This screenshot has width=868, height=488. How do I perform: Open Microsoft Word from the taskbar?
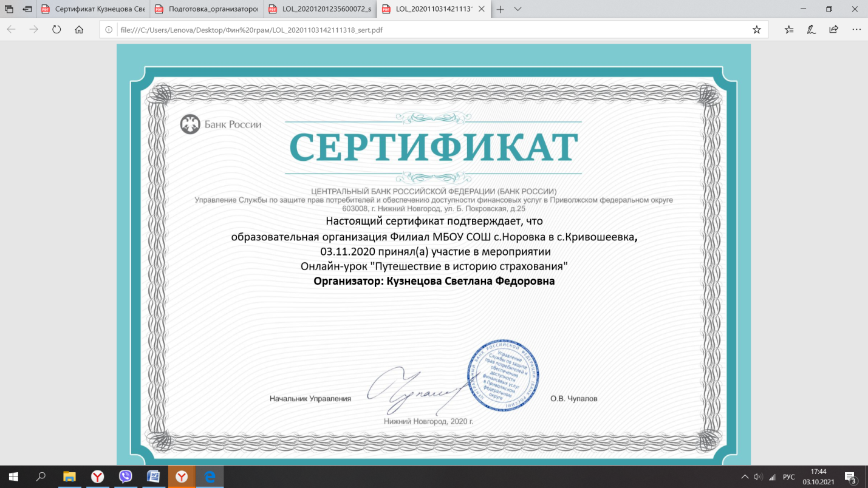click(x=153, y=476)
